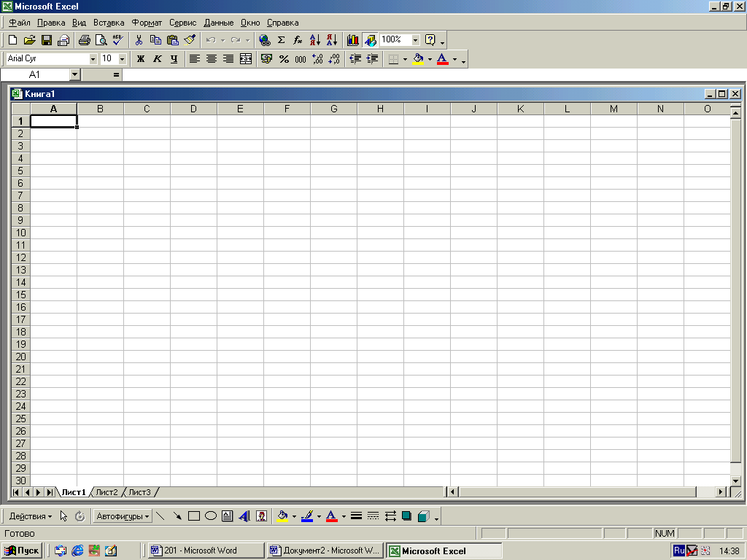Click the Increase Decimal icon
This screenshot has width=747, height=560.
(x=318, y=59)
